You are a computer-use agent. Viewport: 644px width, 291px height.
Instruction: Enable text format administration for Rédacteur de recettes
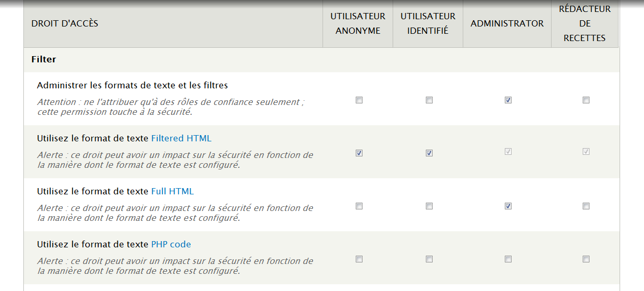pos(586,100)
